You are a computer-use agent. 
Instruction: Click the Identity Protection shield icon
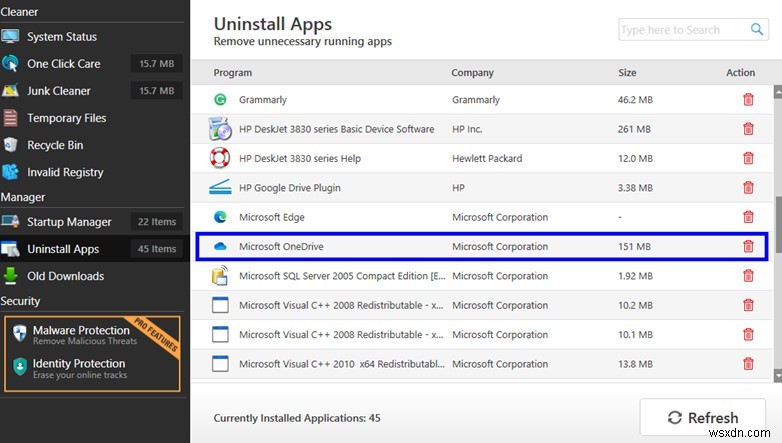[19, 366]
